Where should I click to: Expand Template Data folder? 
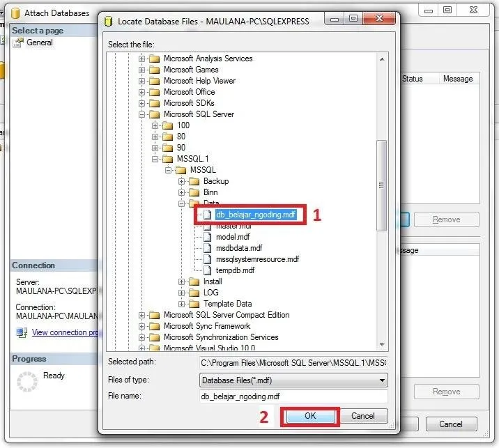(x=181, y=304)
